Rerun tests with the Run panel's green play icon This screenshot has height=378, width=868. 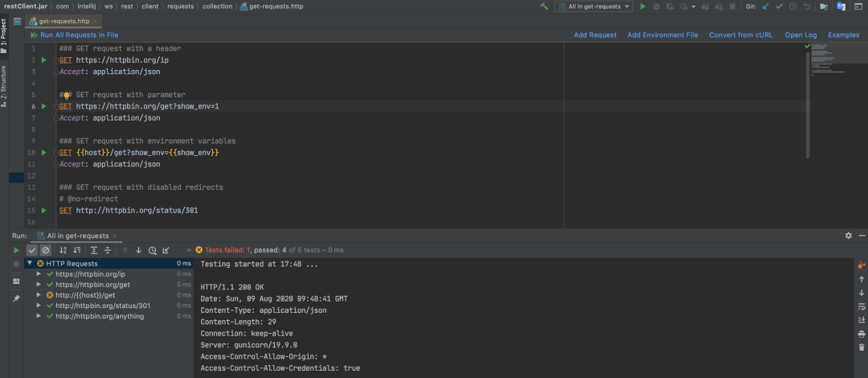pos(17,250)
